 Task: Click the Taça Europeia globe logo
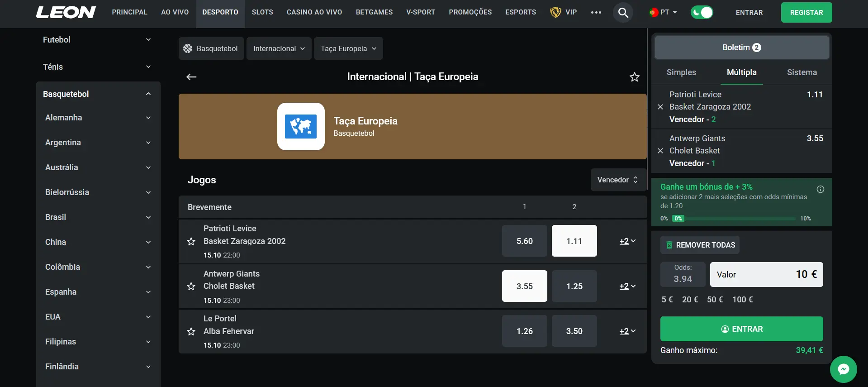click(x=301, y=126)
